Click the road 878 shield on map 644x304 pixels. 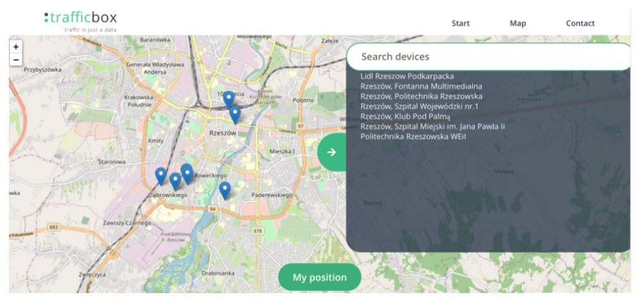click(258, 231)
